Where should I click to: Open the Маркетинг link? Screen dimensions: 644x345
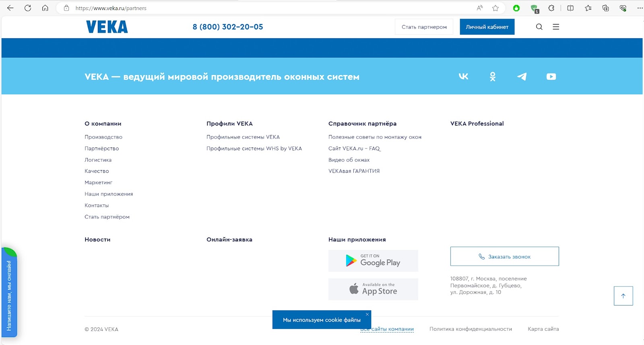[99, 183]
